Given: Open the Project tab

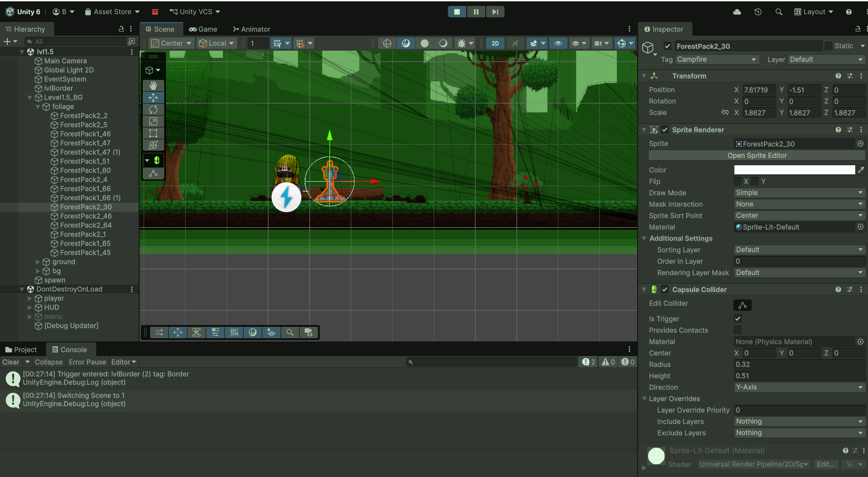Looking at the screenshot, I should pyautogui.click(x=21, y=350).
